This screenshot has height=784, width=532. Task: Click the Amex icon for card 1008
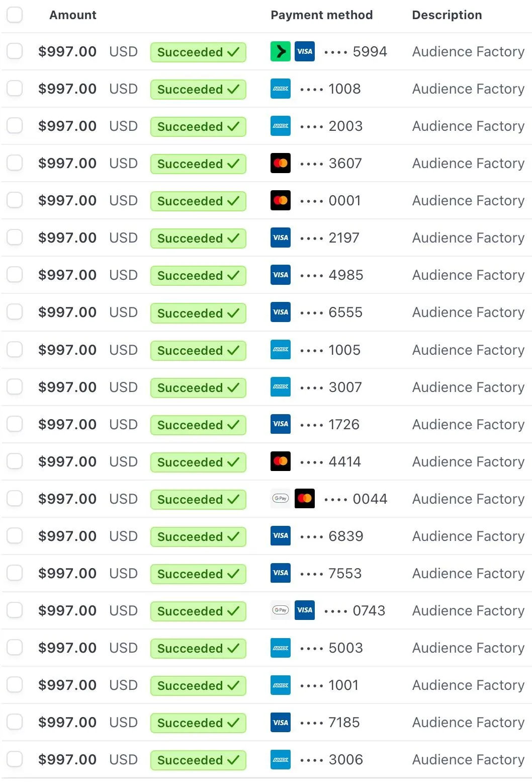[280, 89]
